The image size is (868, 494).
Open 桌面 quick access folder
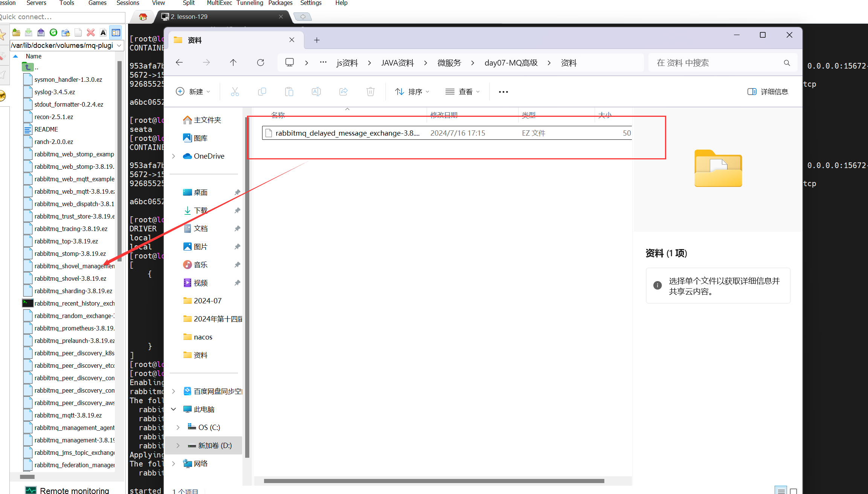[x=195, y=192]
